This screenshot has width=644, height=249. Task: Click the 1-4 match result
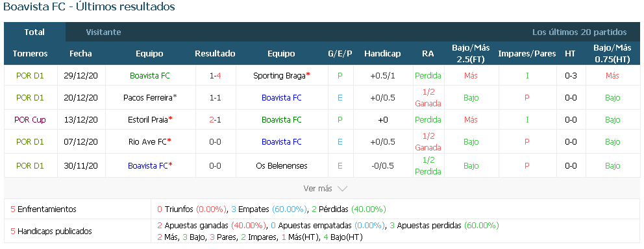216,75
